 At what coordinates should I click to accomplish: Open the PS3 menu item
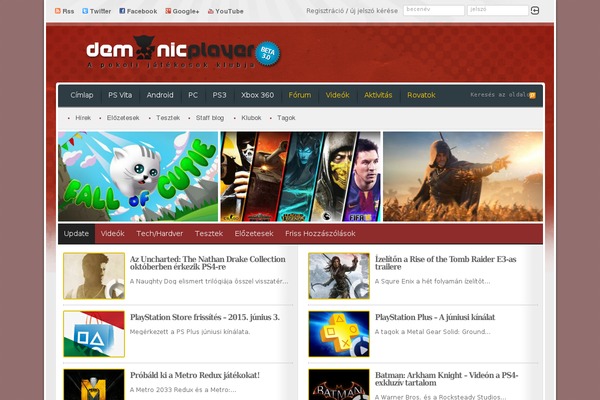click(x=220, y=95)
